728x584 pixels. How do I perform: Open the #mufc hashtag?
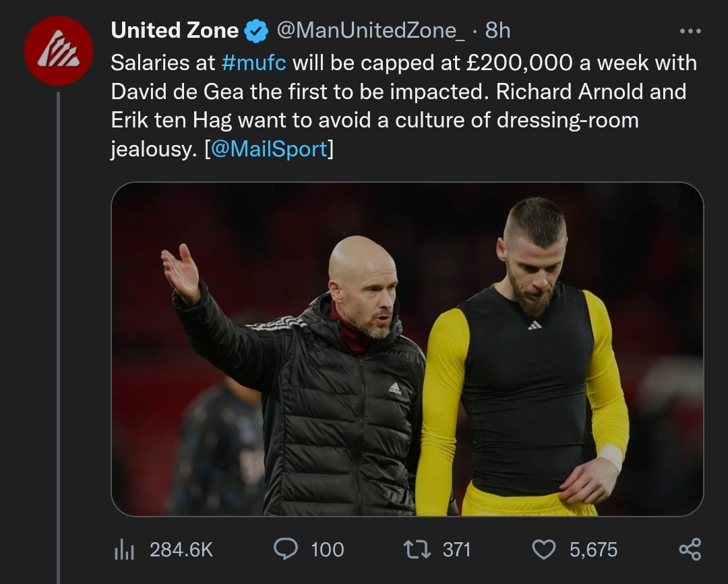click(253, 63)
